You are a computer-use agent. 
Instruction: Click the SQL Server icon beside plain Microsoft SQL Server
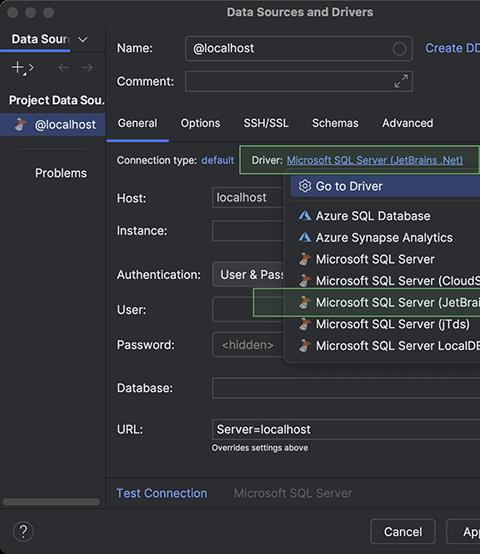click(x=304, y=259)
